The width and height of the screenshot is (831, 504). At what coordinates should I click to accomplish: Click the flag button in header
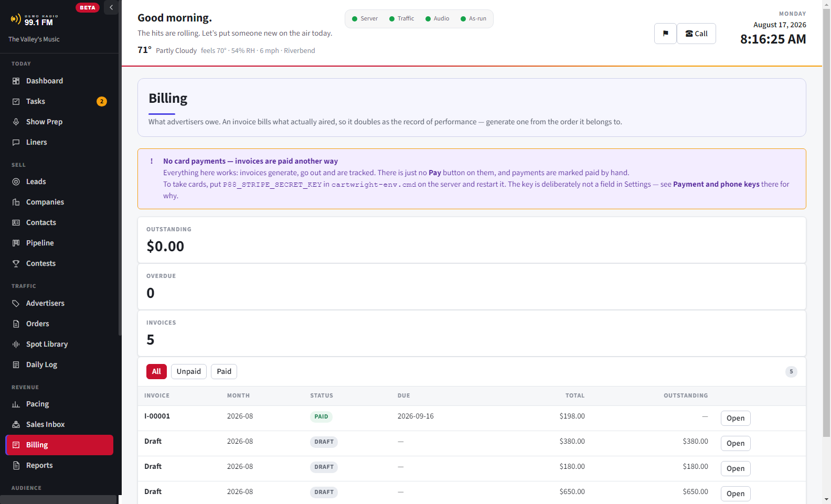point(665,34)
